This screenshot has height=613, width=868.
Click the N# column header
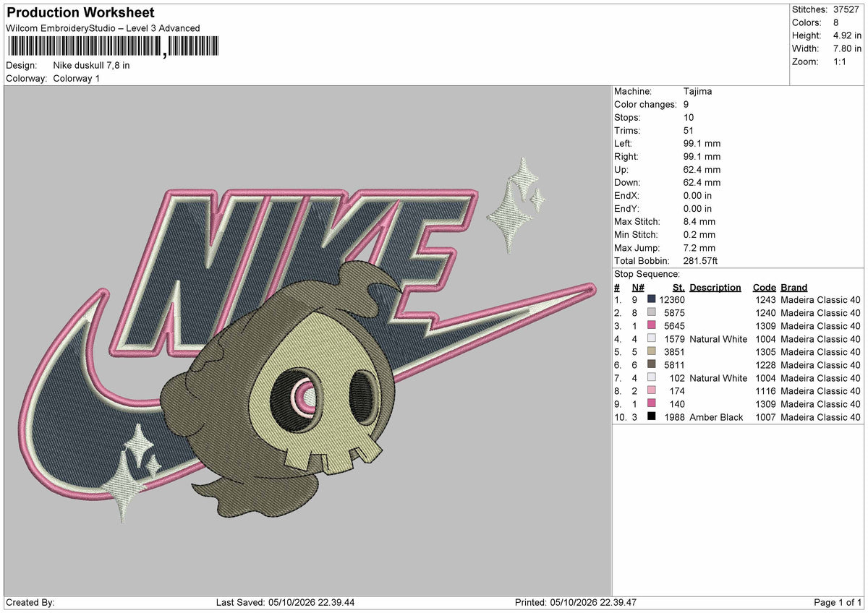(638, 287)
